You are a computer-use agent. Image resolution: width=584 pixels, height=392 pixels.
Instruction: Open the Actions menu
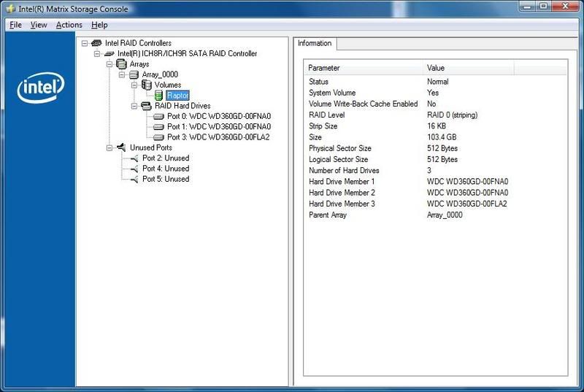tap(69, 25)
